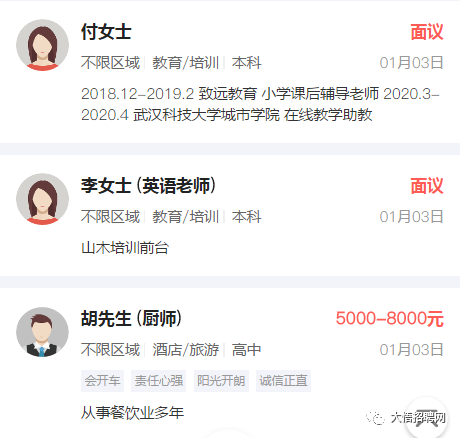Select the 诚信正直 tag

tap(283, 381)
